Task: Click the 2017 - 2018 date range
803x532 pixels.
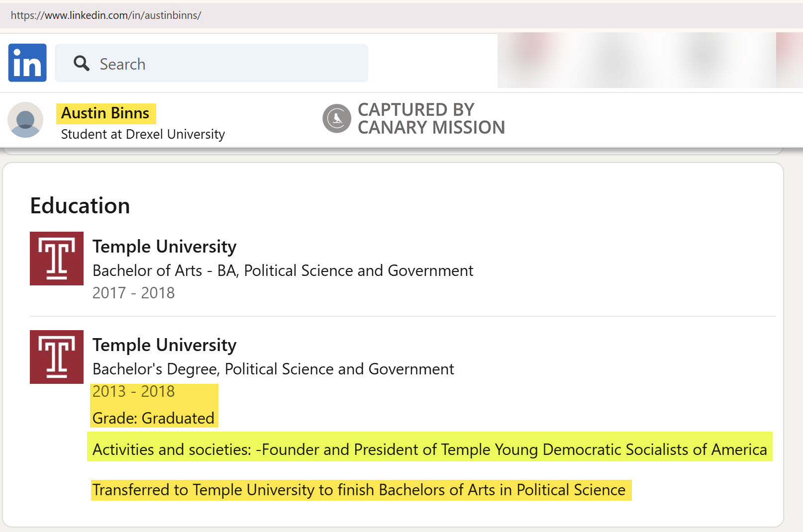Action: tap(133, 293)
